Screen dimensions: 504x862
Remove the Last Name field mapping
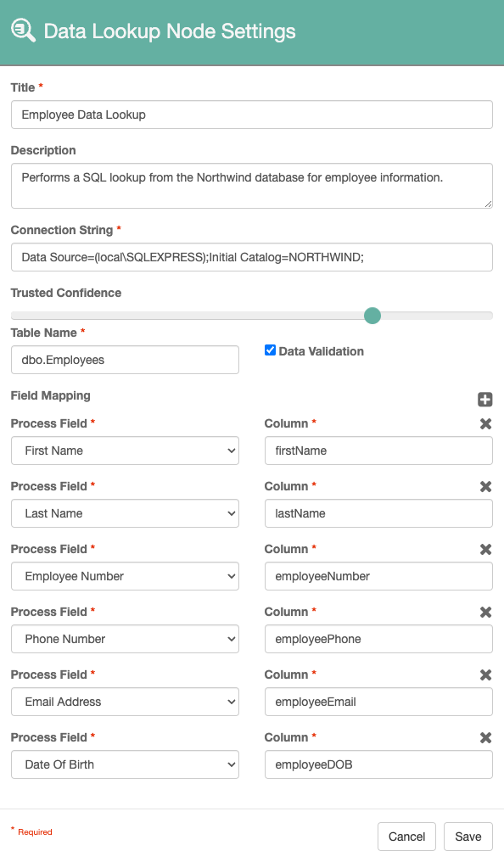pos(485,486)
